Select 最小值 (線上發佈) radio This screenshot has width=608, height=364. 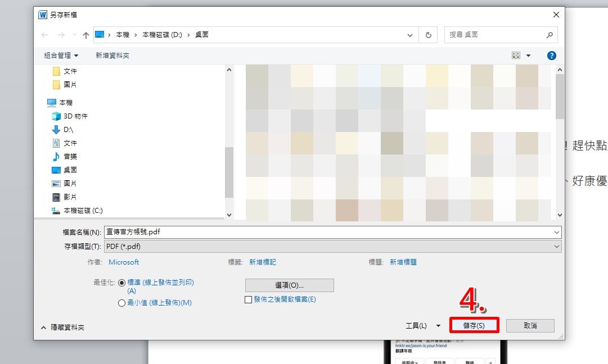[x=121, y=303]
